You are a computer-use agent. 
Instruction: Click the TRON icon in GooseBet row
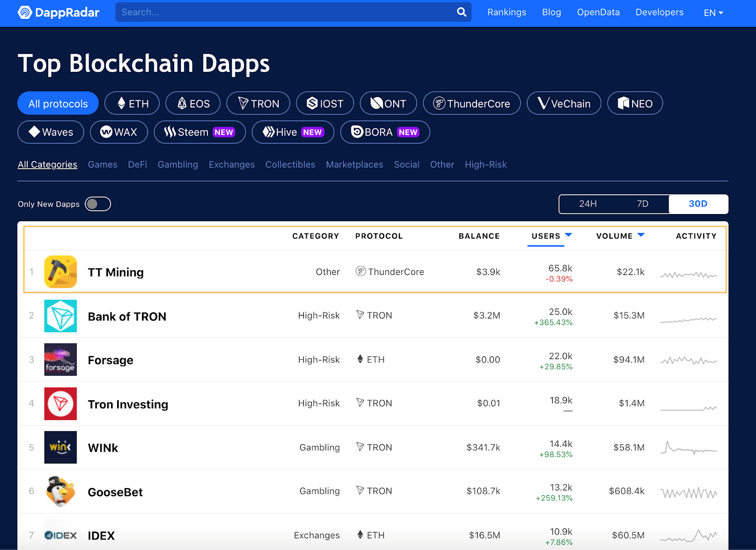click(360, 490)
